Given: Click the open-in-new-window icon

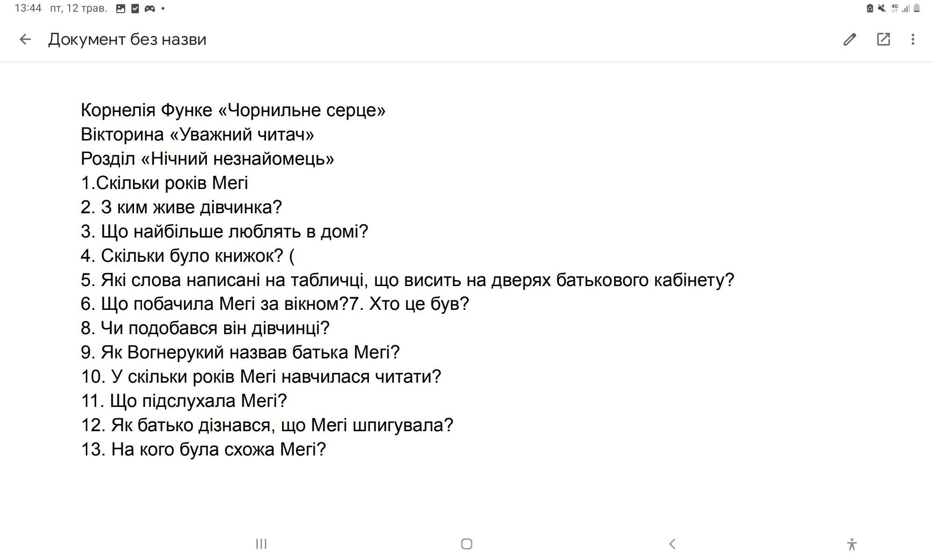Looking at the screenshot, I should (x=883, y=39).
